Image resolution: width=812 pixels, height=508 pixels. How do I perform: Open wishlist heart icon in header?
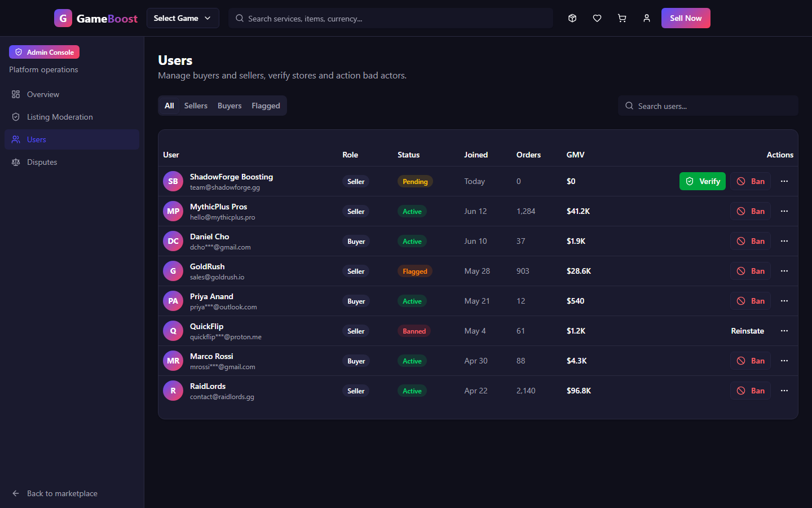click(x=597, y=18)
